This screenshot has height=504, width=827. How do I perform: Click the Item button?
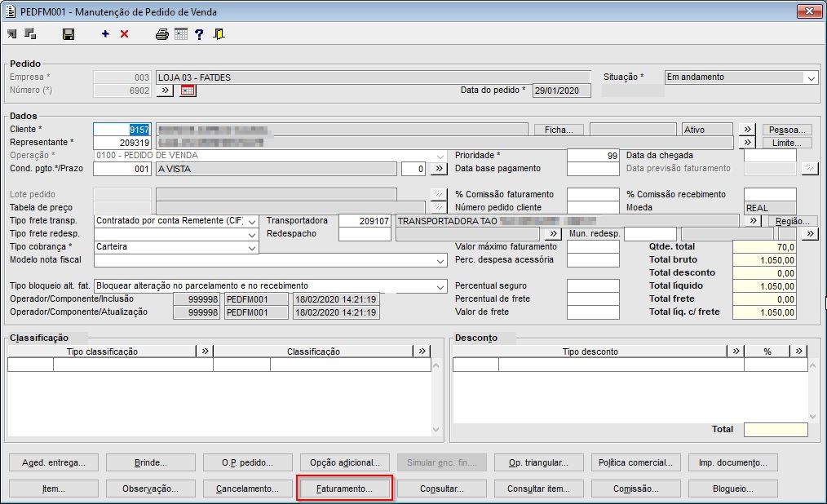(x=54, y=489)
